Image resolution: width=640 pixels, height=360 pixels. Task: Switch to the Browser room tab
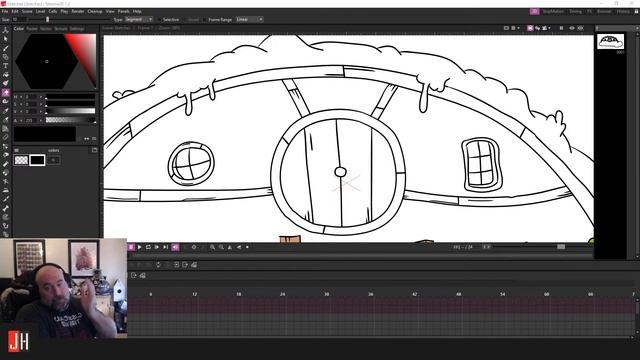pos(604,11)
